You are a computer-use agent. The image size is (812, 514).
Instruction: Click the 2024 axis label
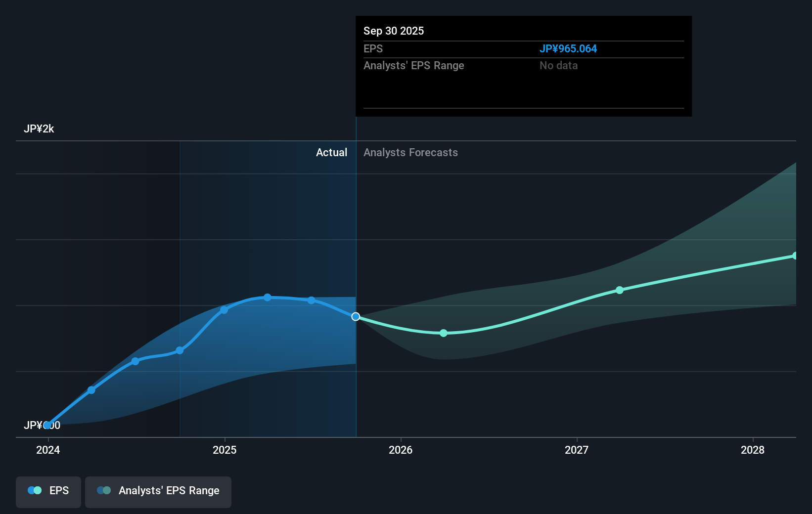pyautogui.click(x=48, y=450)
